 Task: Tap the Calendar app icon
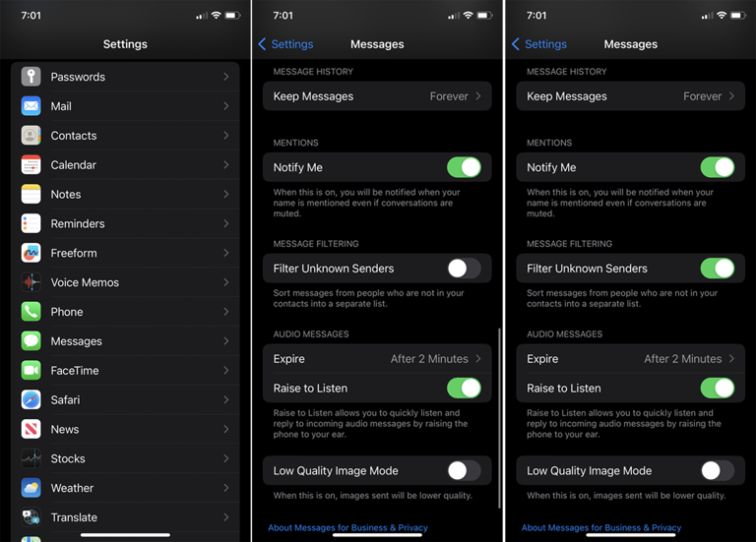click(31, 165)
